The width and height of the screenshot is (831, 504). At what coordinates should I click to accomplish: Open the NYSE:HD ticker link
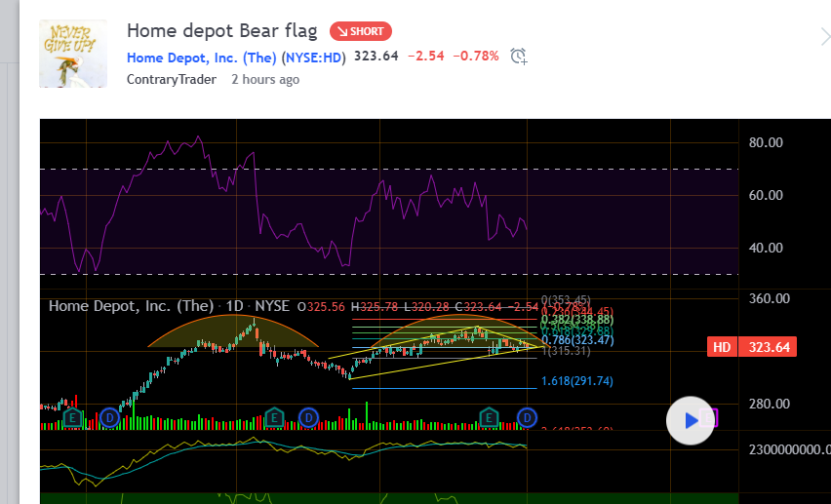(x=314, y=58)
